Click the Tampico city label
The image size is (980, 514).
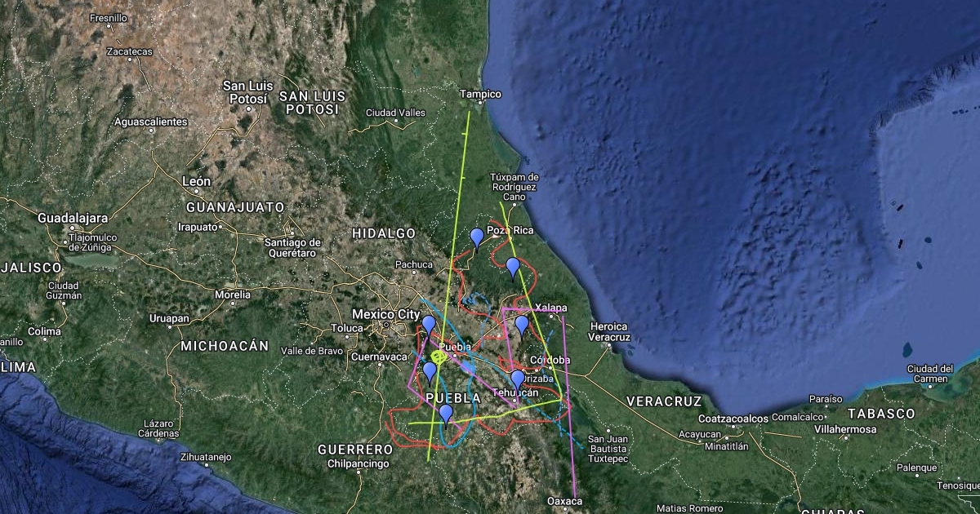point(480,94)
